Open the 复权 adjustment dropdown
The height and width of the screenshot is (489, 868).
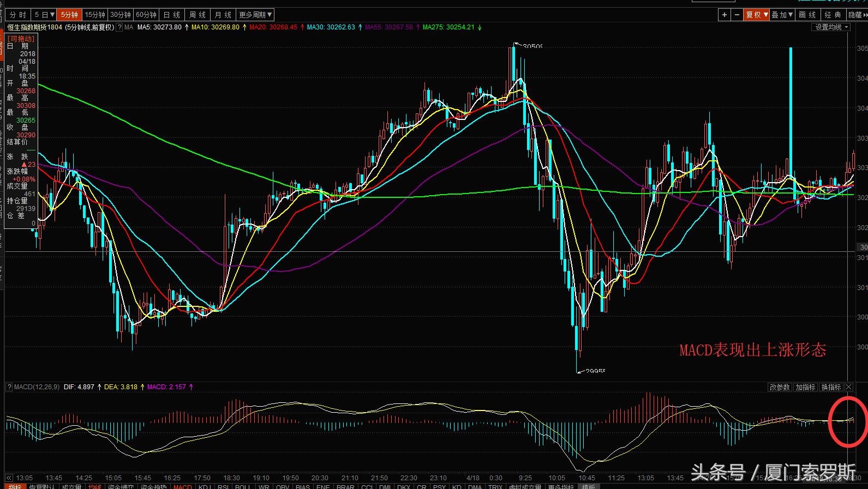(x=757, y=15)
